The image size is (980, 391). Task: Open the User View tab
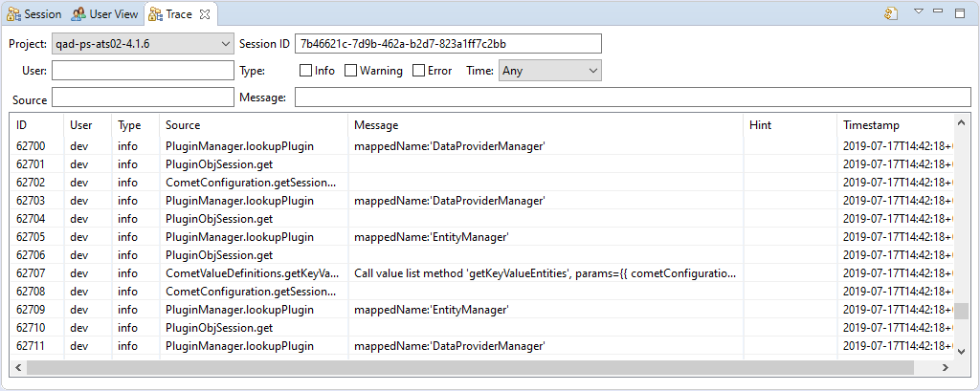pyautogui.click(x=104, y=14)
